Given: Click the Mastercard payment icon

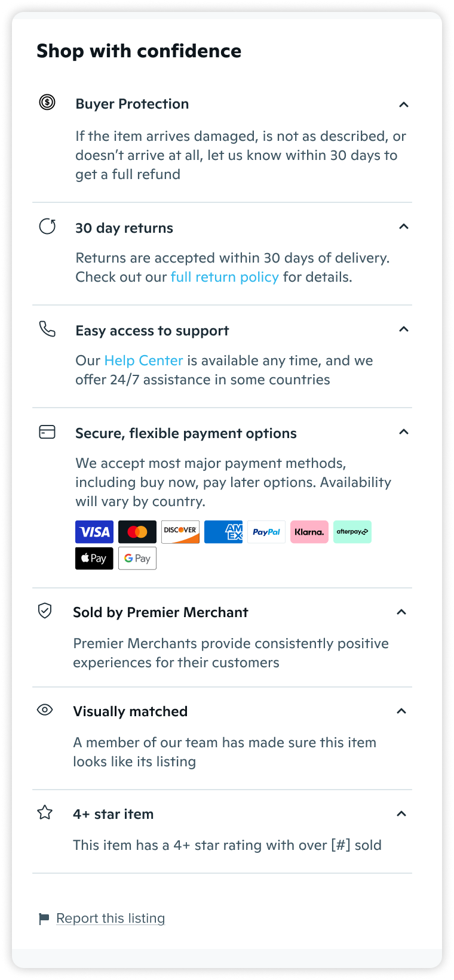Looking at the screenshot, I should click(137, 532).
